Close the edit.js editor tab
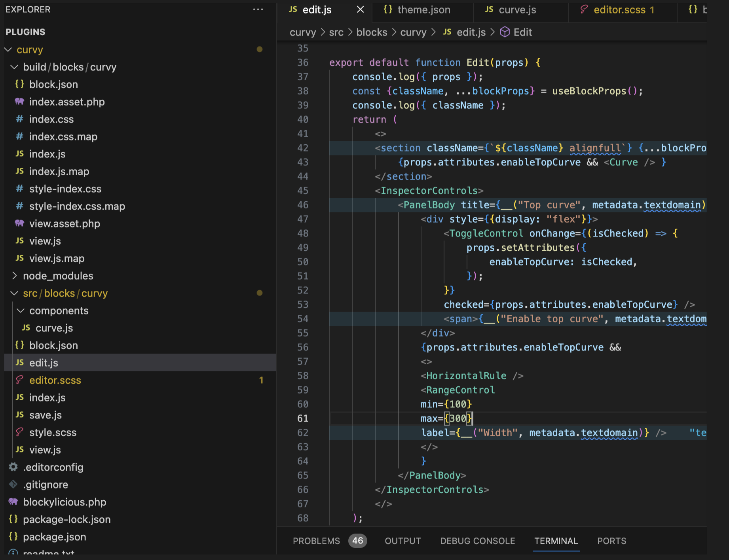Screen dimensions: 729x560 360,9
